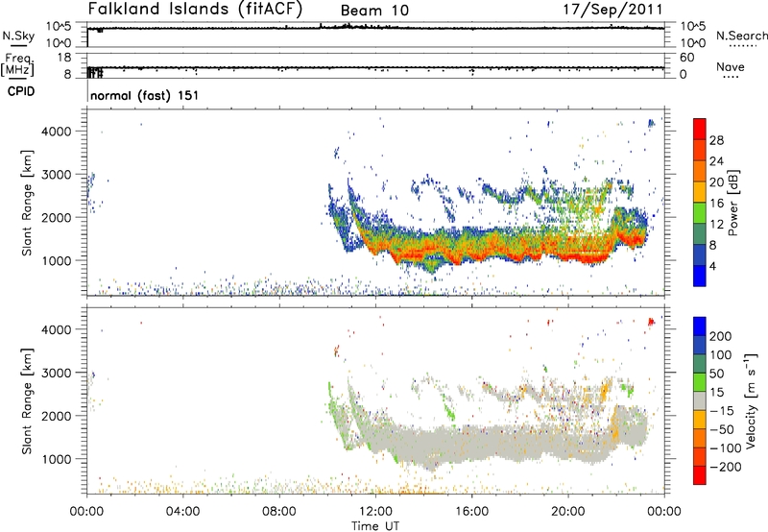Click the 'Falkland Islands (fitACF)' title
Viewport: 768px width, 532px height.
[x=195, y=9]
